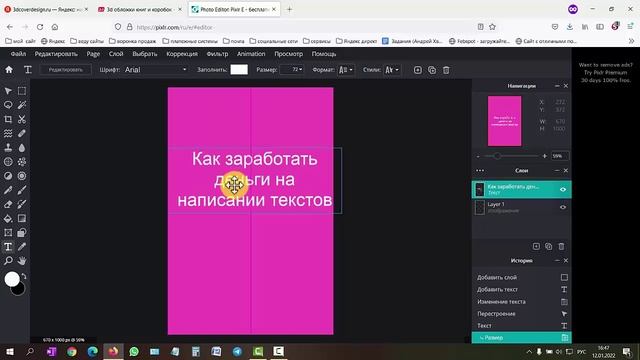Collapse the Слои panel

557,171
